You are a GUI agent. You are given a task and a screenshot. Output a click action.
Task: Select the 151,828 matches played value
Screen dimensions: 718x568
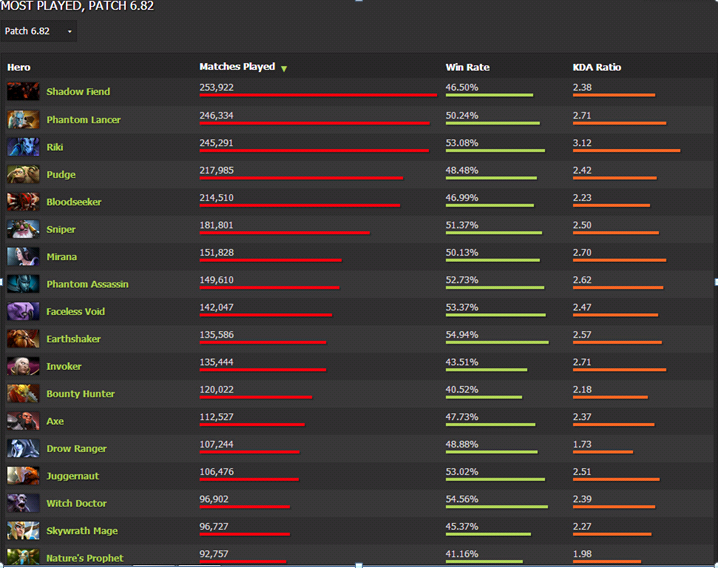217,253
